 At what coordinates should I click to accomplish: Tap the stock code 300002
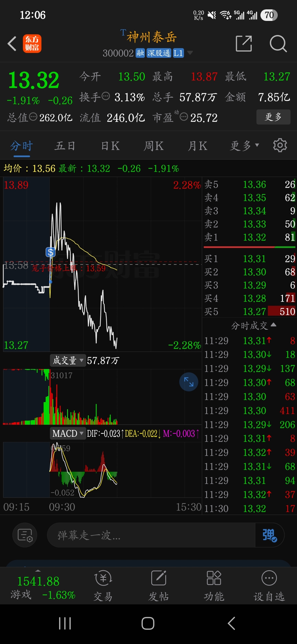(x=118, y=53)
